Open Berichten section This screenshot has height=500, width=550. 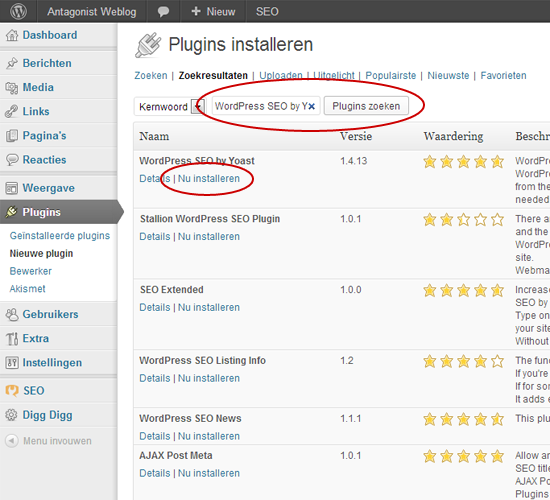(x=47, y=63)
